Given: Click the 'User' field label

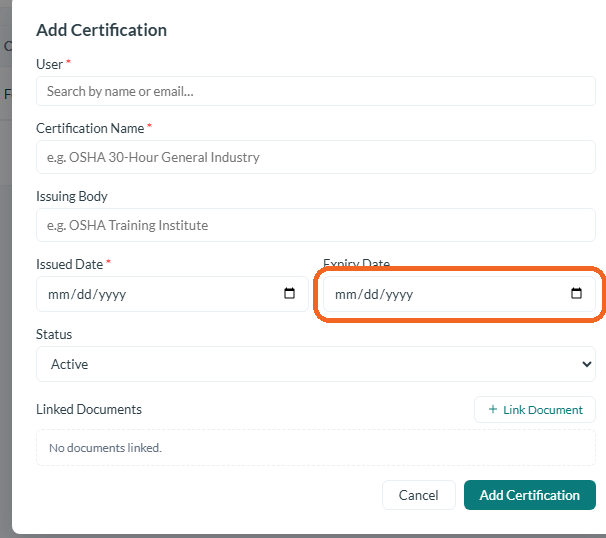Looking at the screenshot, I should pos(49,64).
